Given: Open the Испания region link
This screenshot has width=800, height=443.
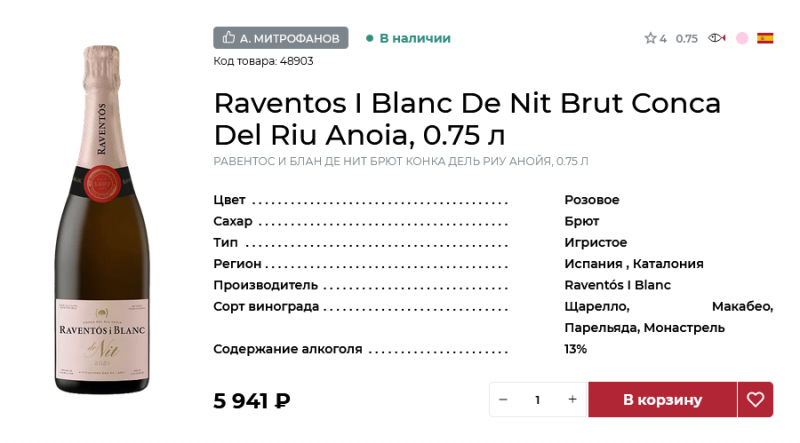Looking at the screenshot, I should (x=593, y=264).
